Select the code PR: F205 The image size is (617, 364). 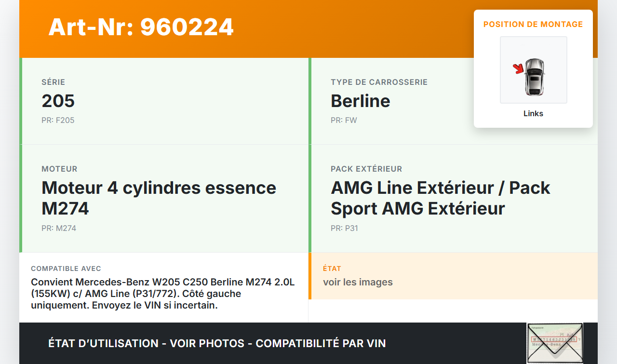coord(58,120)
